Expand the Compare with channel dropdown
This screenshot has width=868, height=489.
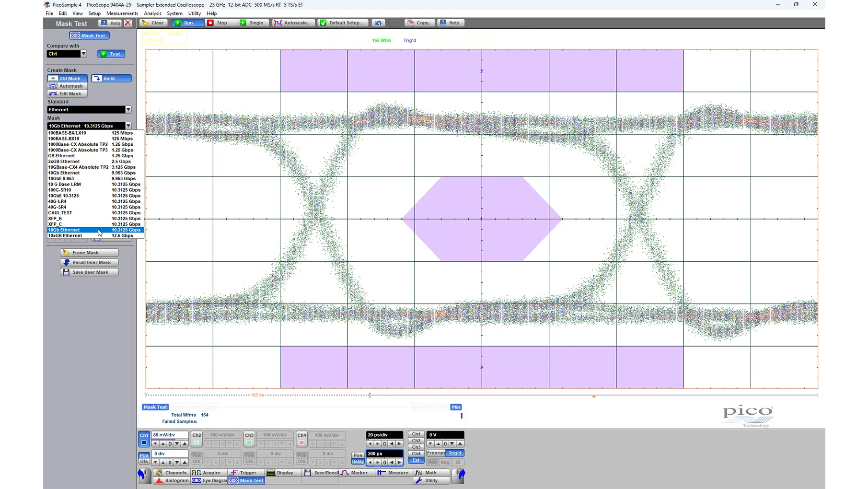83,54
